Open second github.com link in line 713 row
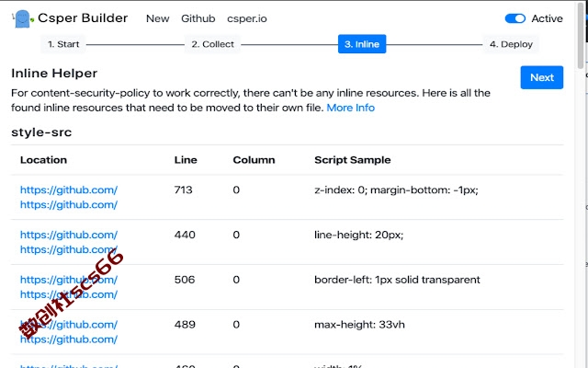Viewport: 588px width, 368px height. tap(69, 204)
